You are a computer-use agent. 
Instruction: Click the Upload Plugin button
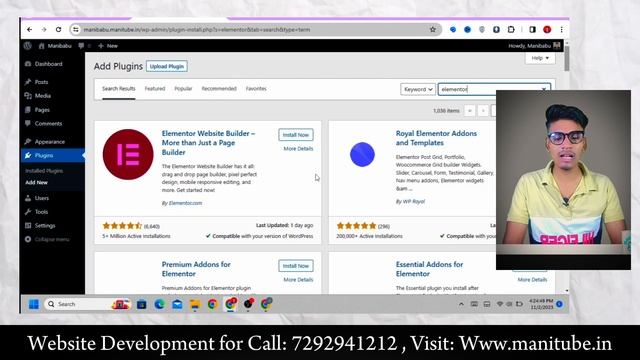(167, 66)
